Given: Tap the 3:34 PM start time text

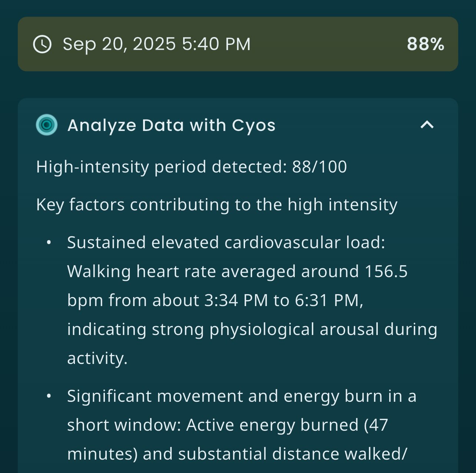Looking at the screenshot, I should click(236, 300).
